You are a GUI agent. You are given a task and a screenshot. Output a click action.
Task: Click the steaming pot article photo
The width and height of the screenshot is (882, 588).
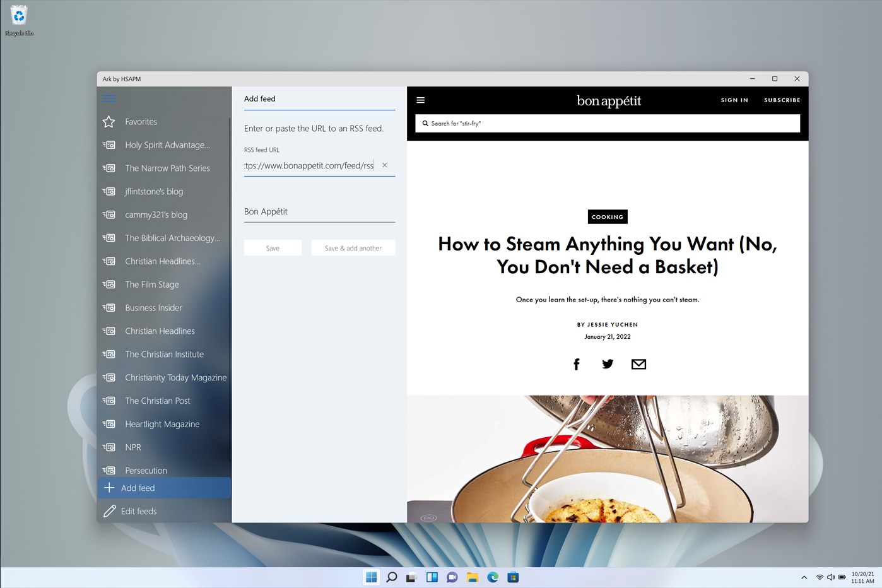pos(608,459)
